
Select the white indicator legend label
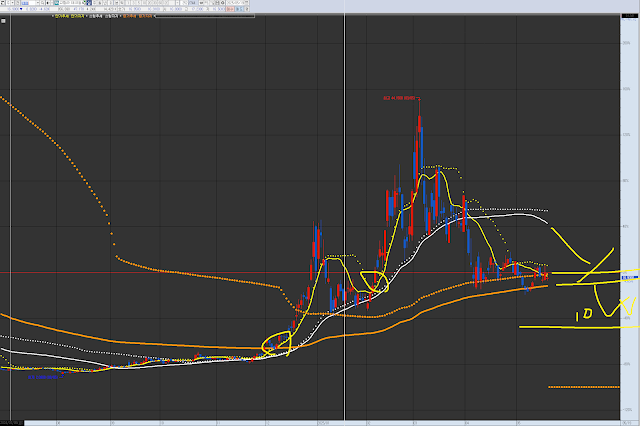coord(104,16)
